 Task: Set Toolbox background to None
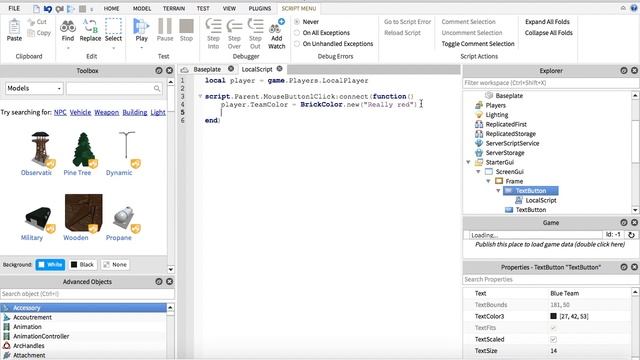coord(115,264)
